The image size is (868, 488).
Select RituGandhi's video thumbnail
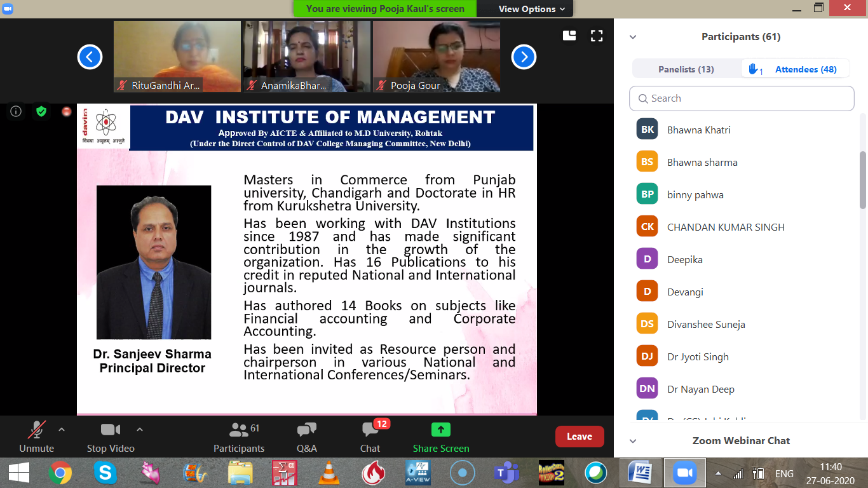(177, 57)
